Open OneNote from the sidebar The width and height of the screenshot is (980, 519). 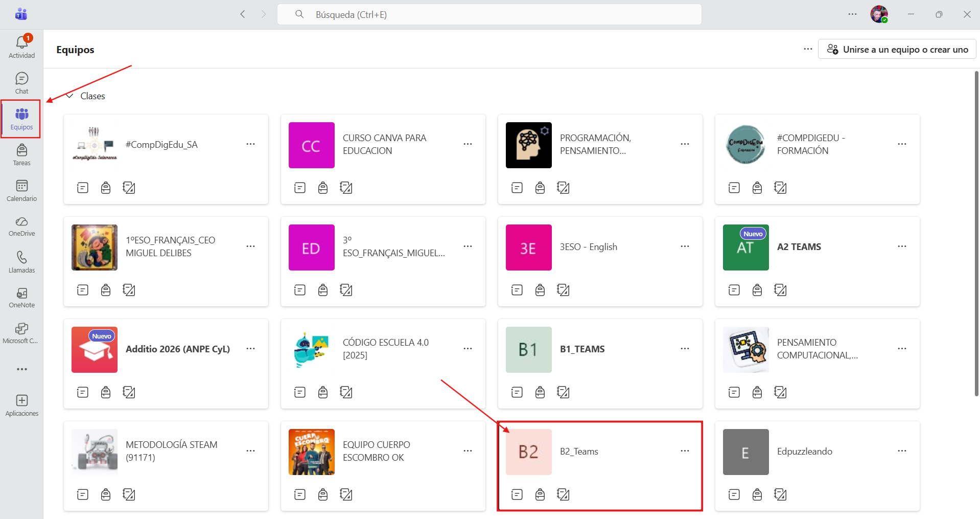[21, 298]
